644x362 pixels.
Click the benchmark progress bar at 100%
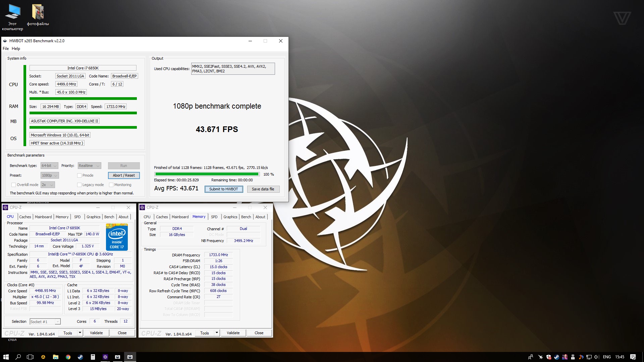[207, 174]
